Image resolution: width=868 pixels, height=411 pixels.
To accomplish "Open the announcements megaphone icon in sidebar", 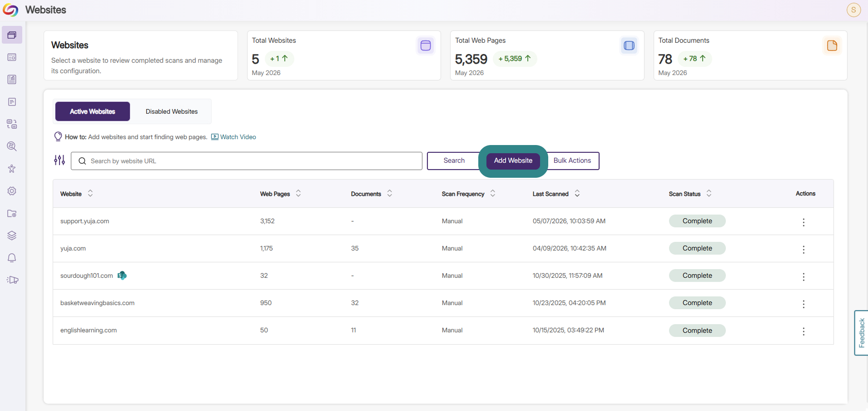I will click(x=12, y=280).
